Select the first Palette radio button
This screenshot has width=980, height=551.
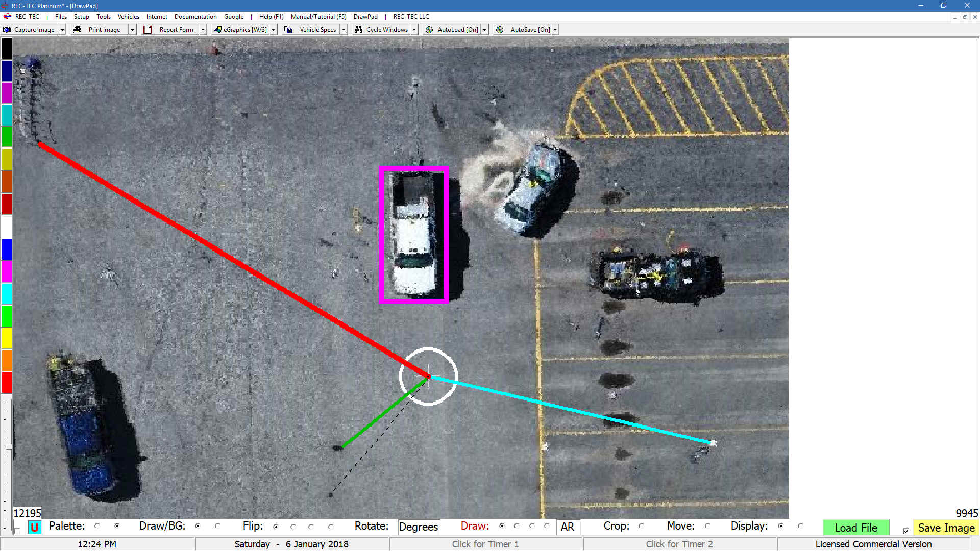point(97,526)
